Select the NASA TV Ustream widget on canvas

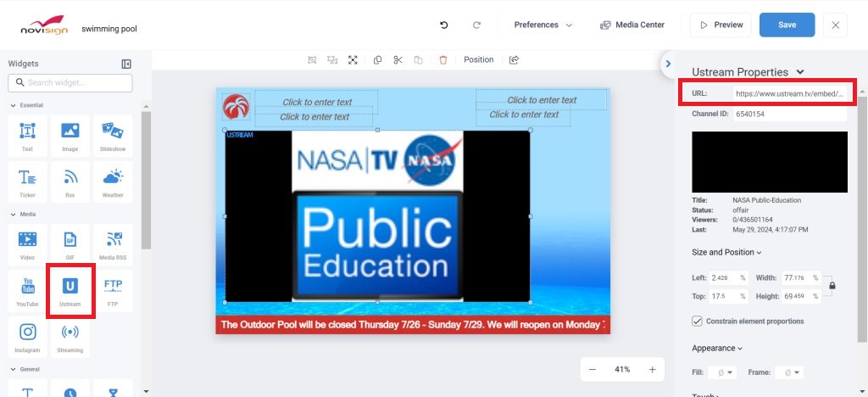[377, 216]
